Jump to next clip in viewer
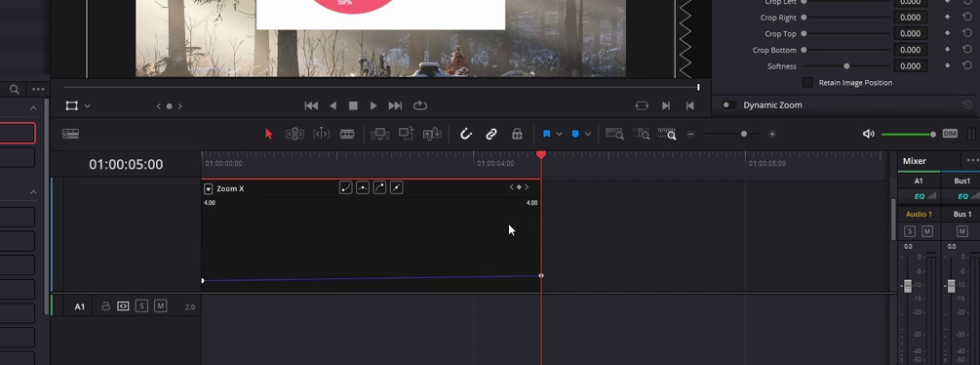 coord(666,105)
